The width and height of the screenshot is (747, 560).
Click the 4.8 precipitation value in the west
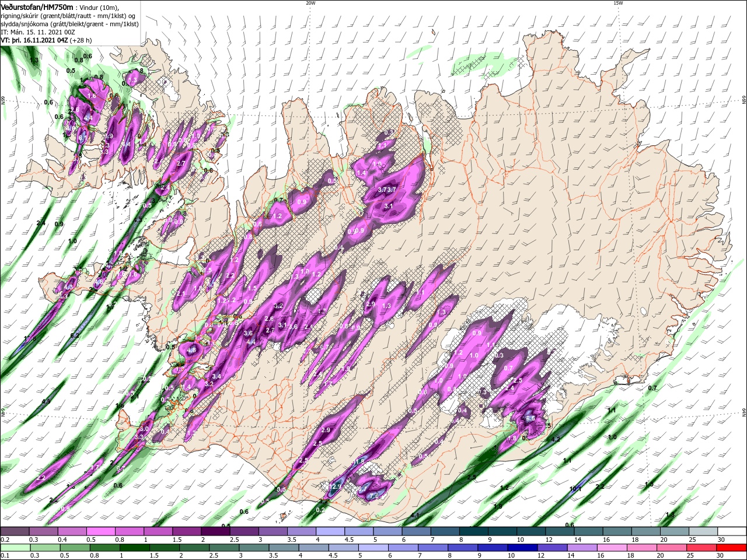click(192, 351)
